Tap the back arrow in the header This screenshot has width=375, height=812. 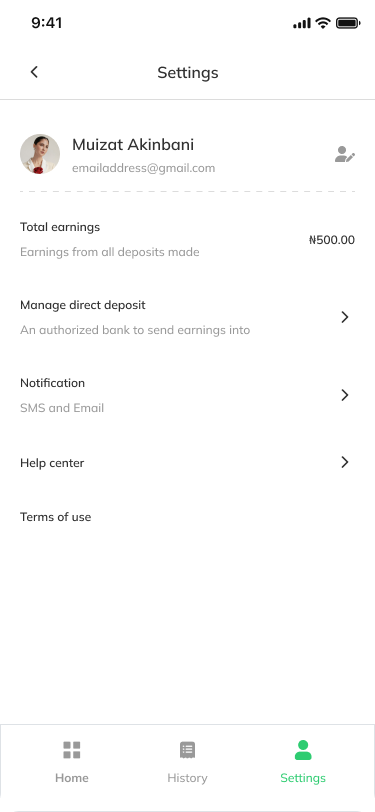click(34, 72)
